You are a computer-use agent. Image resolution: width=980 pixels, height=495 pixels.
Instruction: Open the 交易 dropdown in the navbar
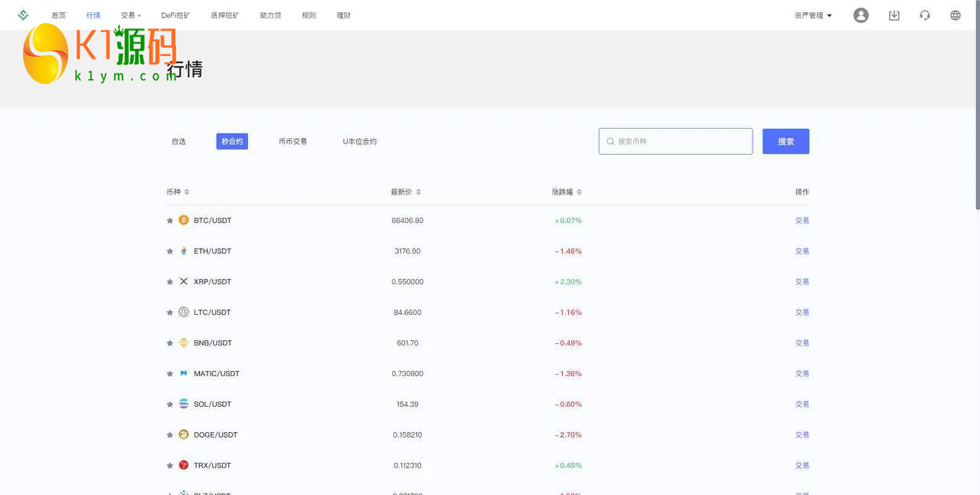point(130,15)
